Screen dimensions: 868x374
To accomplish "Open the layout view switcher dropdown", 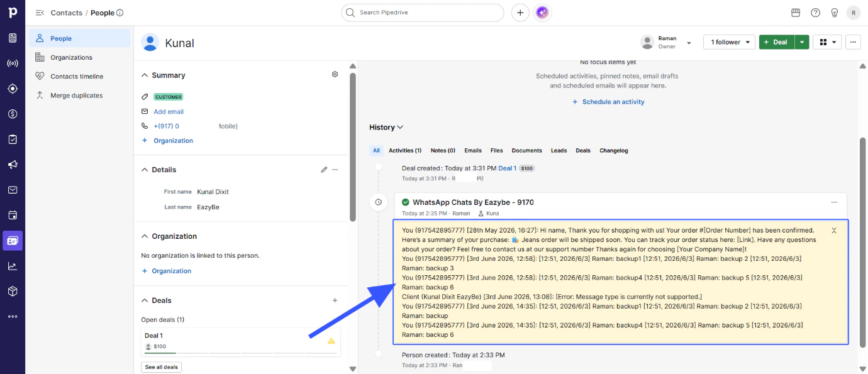I will (827, 42).
